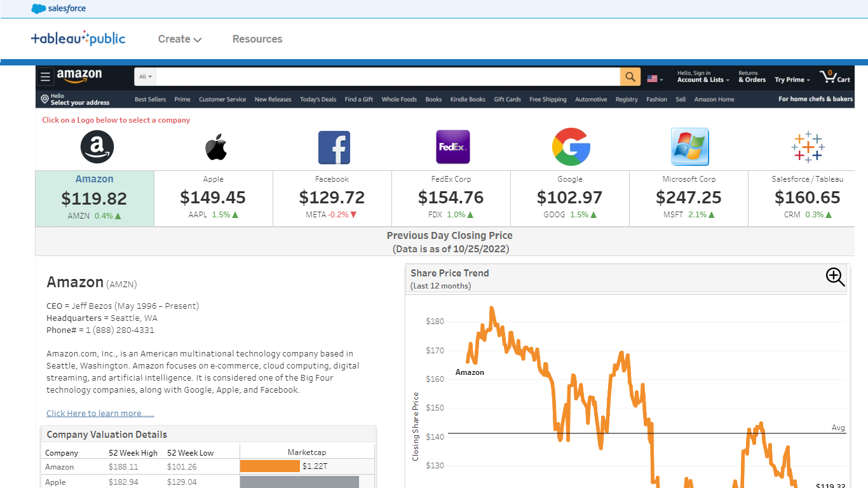Open Best Sellers in Amazon nav
Screen dimensions: 868x488
[x=151, y=99]
